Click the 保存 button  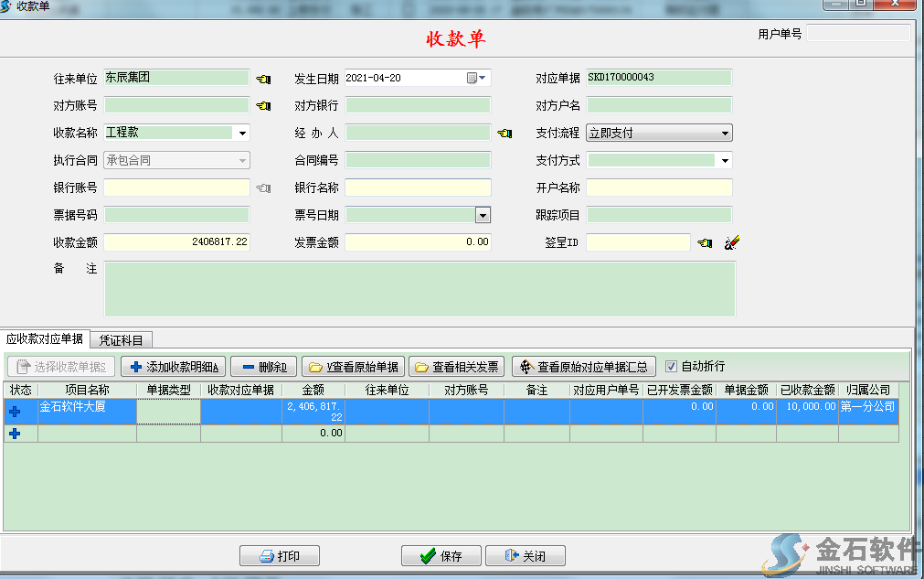441,556
